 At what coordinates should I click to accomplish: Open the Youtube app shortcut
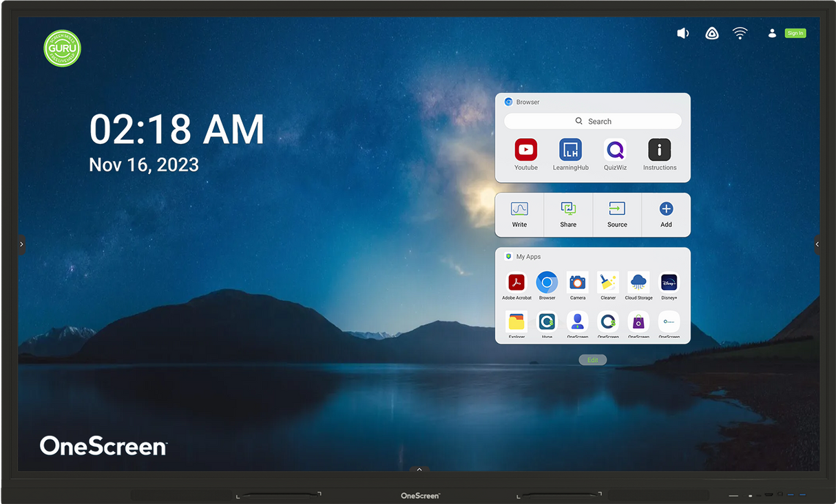[x=525, y=150]
